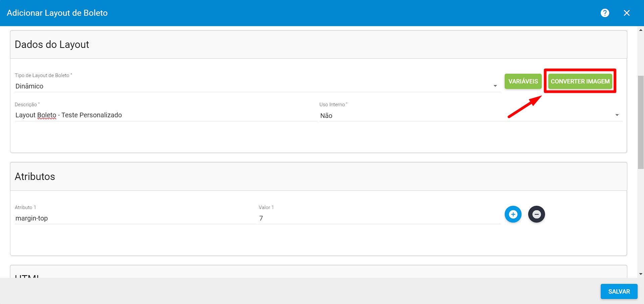Focus the Atributo 1 field with margin-top

pyautogui.click(x=136, y=218)
